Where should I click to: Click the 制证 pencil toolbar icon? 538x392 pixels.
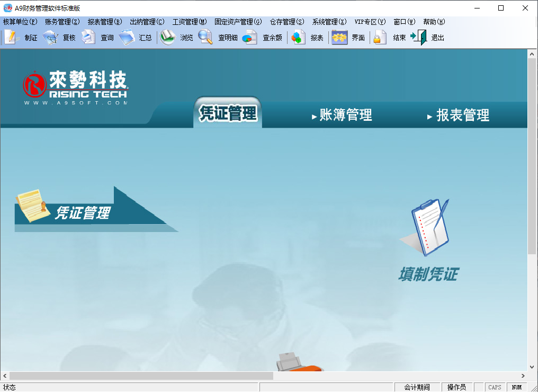point(12,37)
